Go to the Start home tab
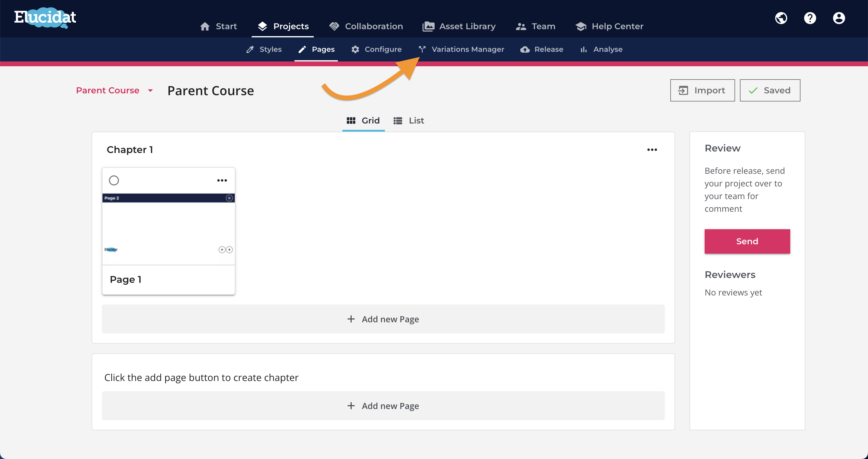This screenshot has width=868, height=459. 218,26
